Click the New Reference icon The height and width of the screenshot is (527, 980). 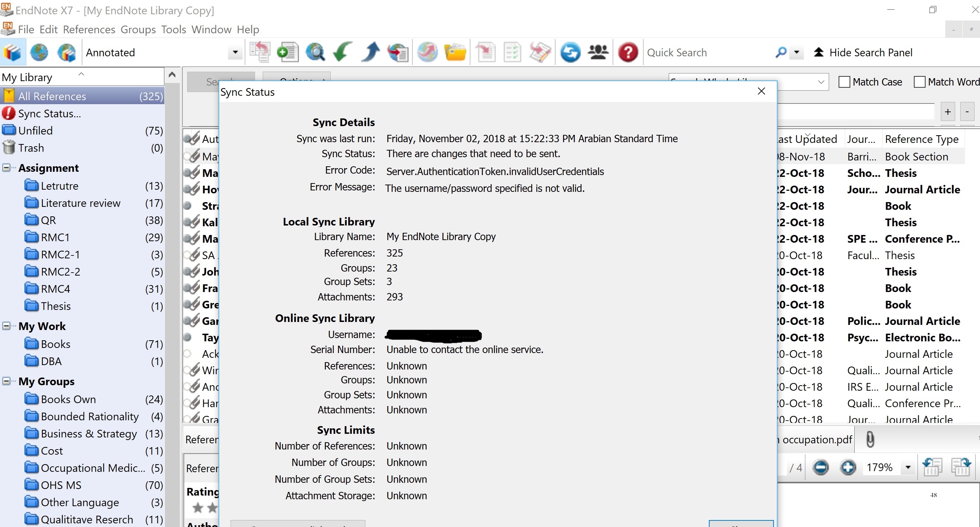[x=287, y=52]
